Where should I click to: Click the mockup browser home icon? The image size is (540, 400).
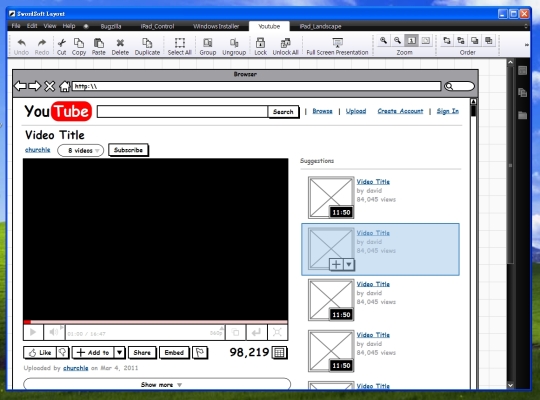(x=64, y=86)
